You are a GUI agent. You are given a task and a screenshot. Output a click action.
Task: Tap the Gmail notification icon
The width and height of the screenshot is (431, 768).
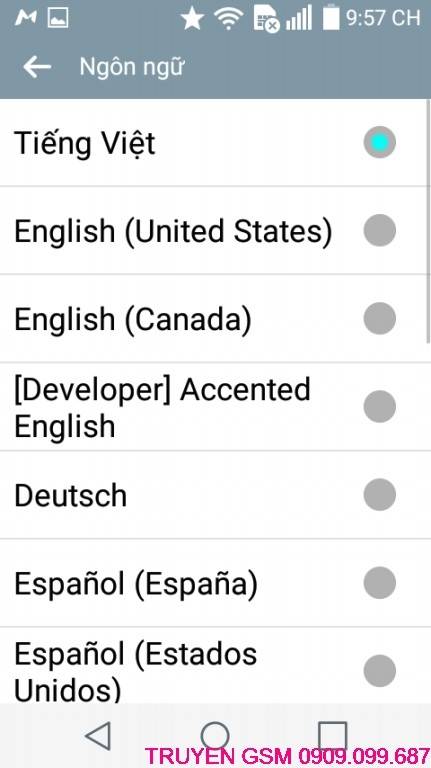click(26, 18)
